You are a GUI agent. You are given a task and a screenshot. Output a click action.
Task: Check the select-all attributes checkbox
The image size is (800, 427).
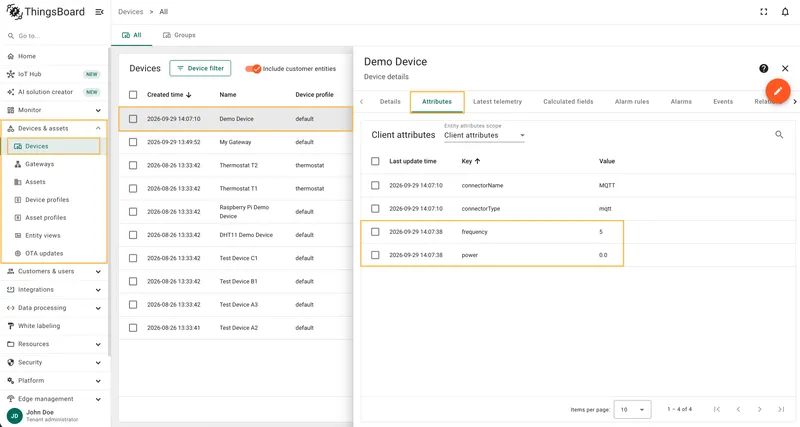[x=375, y=161]
